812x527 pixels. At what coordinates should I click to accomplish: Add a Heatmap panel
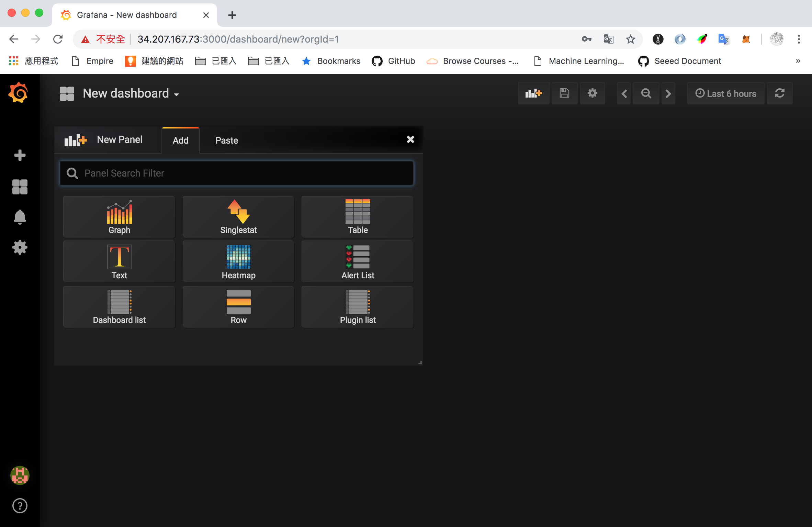[x=238, y=262]
